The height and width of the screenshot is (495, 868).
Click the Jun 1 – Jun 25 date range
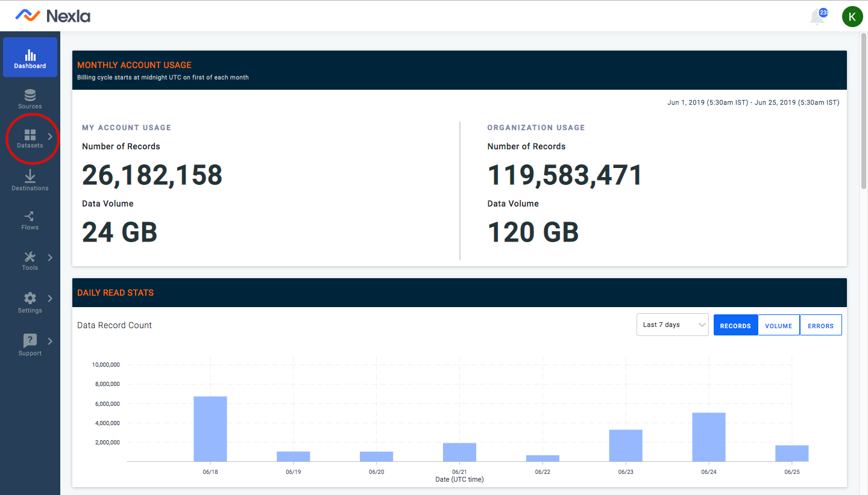pos(753,102)
